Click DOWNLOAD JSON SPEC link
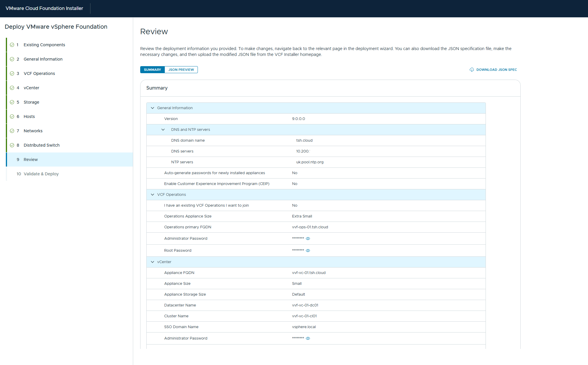Screen dimensions: 588x365 tap(496, 70)
